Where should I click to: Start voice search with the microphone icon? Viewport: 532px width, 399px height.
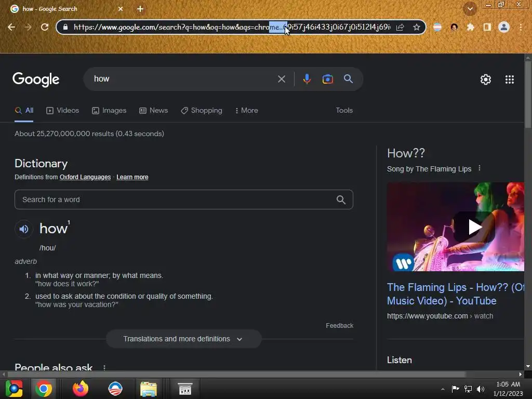307,79
